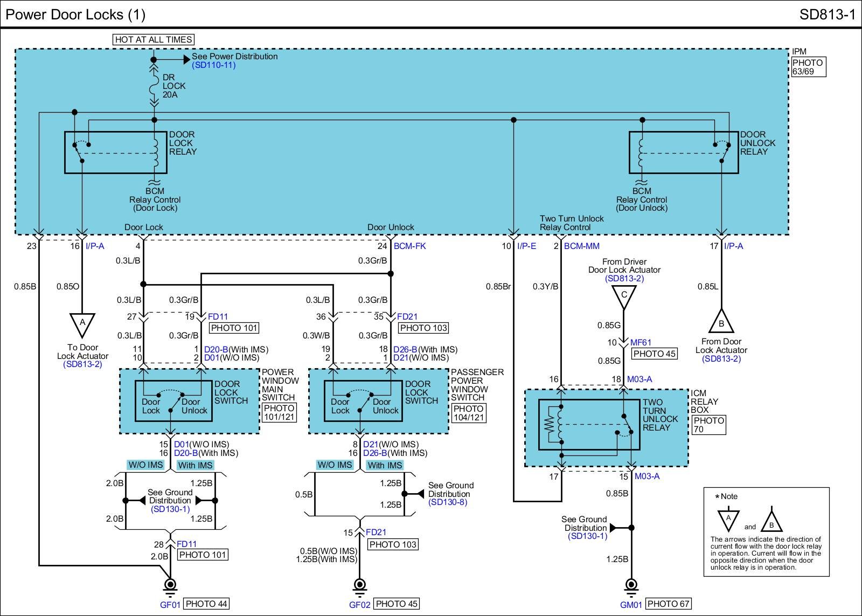
Task: Open the I/P-E connector link
Action: [x=526, y=246]
